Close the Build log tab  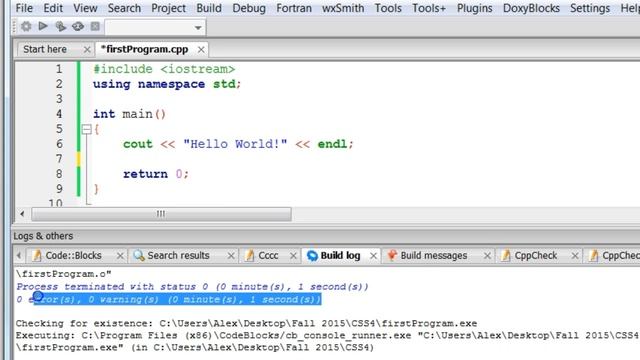(x=373, y=256)
